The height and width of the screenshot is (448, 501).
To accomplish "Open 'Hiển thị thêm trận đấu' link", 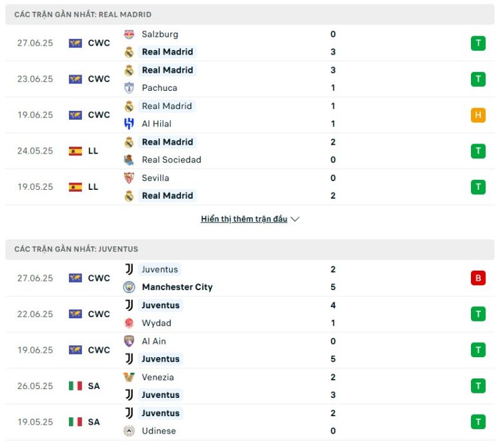I will (x=244, y=219).
